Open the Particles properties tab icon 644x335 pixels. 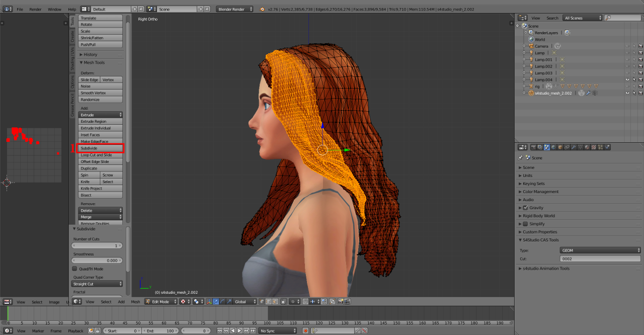click(601, 147)
